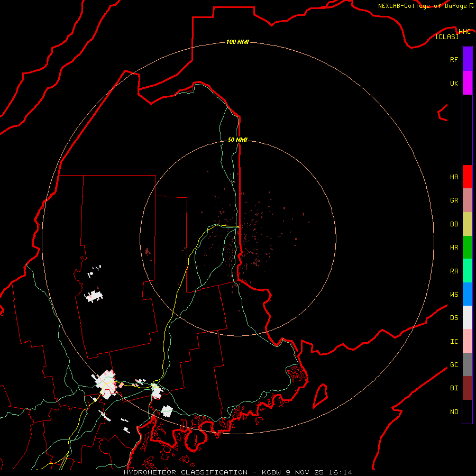Select the GR graupel color swatch
Image resolution: width=476 pixels, height=476 pixels.
point(467,200)
